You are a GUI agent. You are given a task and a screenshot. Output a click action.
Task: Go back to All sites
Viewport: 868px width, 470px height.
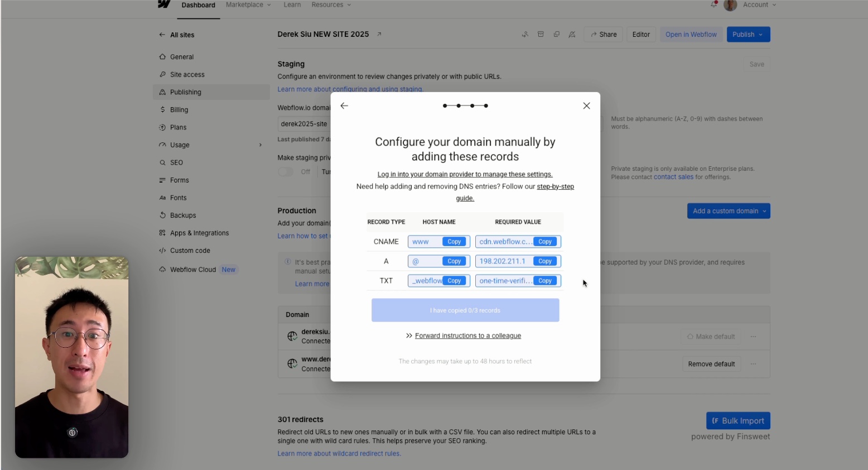point(177,35)
